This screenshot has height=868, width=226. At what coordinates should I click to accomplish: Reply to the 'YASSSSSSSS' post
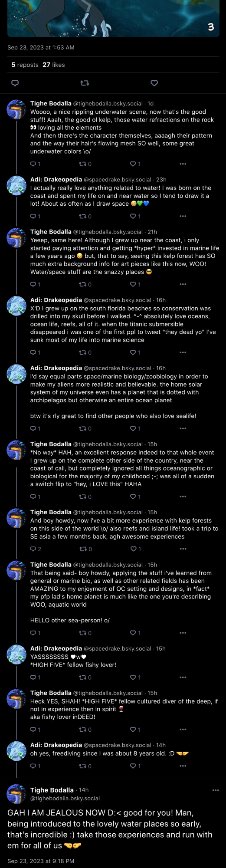(x=35, y=677)
